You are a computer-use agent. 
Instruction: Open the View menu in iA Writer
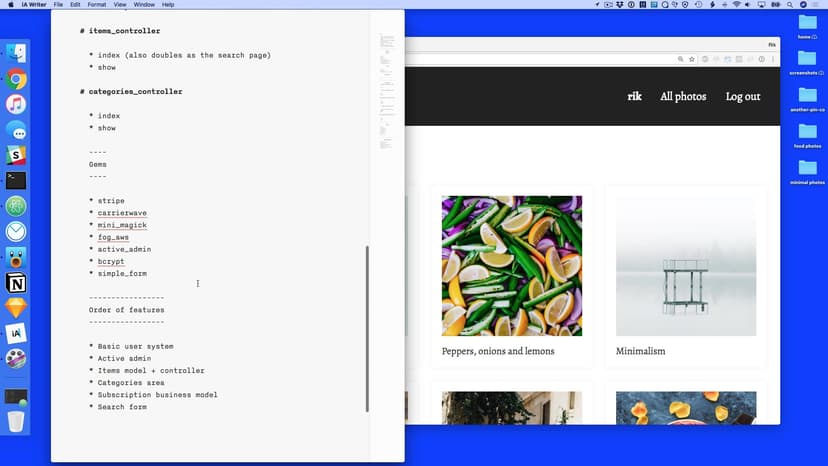120,5
